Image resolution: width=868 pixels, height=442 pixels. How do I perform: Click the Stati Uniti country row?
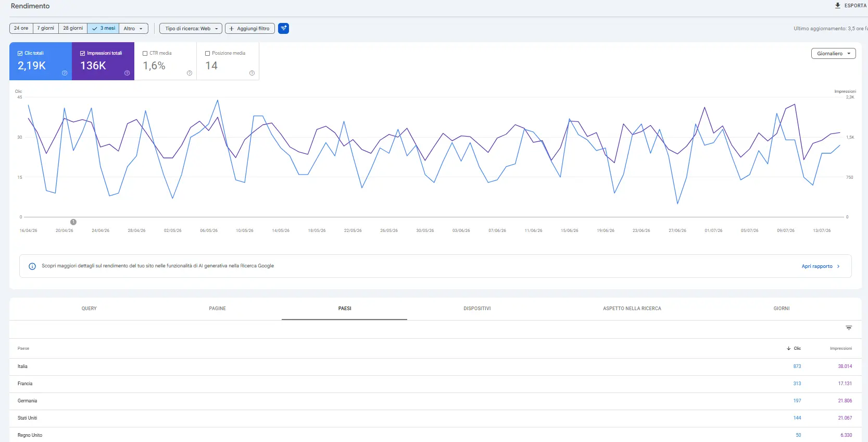[x=435, y=418]
